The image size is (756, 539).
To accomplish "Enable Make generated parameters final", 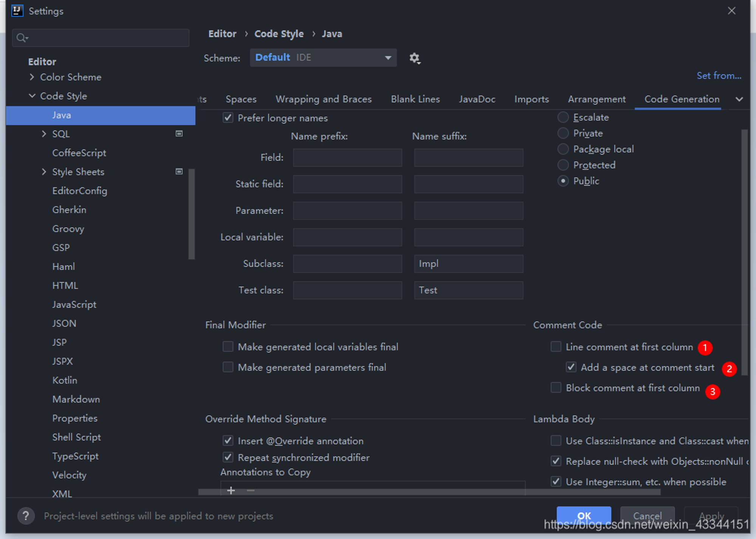I will (x=228, y=367).
